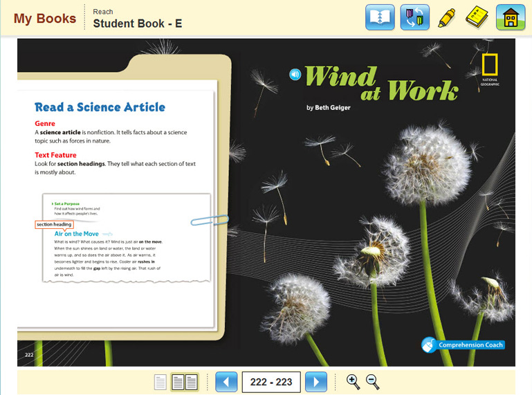
Task: Click the Air on the Move heading
Action: click(77, 234)
